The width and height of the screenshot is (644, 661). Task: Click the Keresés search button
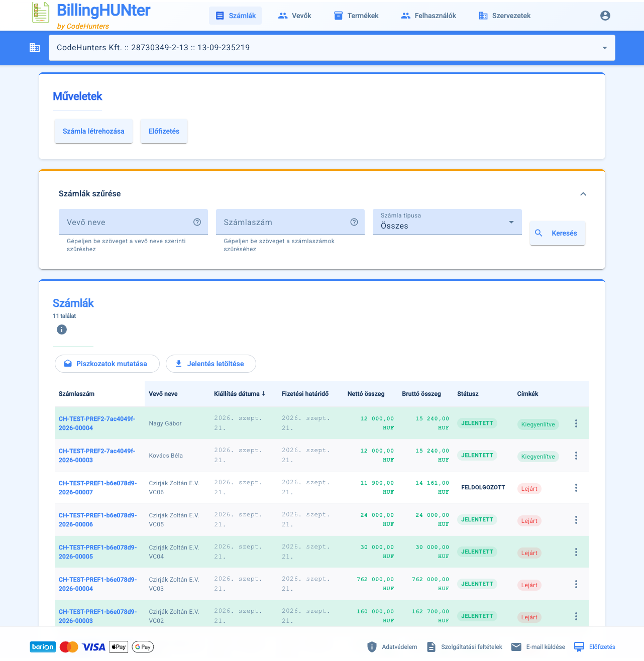[558, 233]
